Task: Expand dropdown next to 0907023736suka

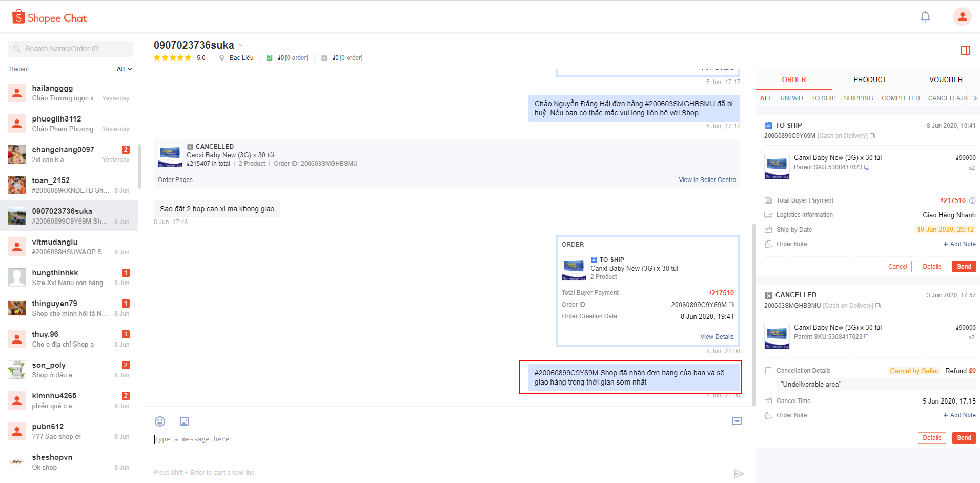Action: [241, 45]
